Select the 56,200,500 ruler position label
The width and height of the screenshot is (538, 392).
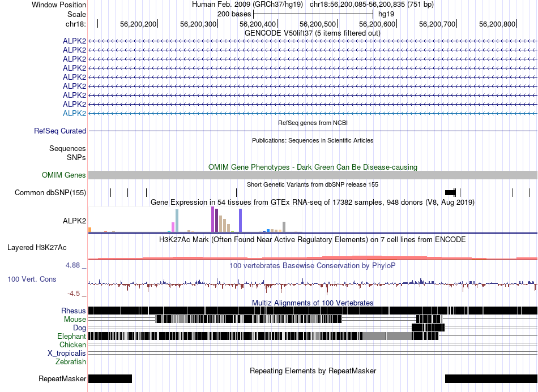(318, 24)
